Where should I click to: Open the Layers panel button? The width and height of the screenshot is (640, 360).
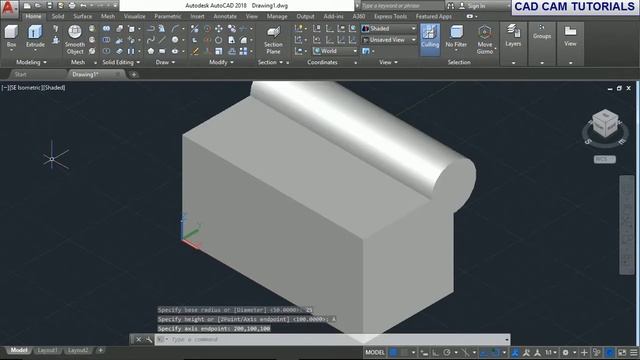(x=513, y=35)
